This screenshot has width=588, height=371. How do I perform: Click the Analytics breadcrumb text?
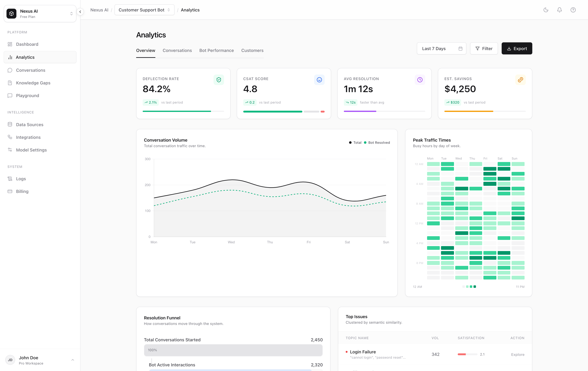[190, 10]
